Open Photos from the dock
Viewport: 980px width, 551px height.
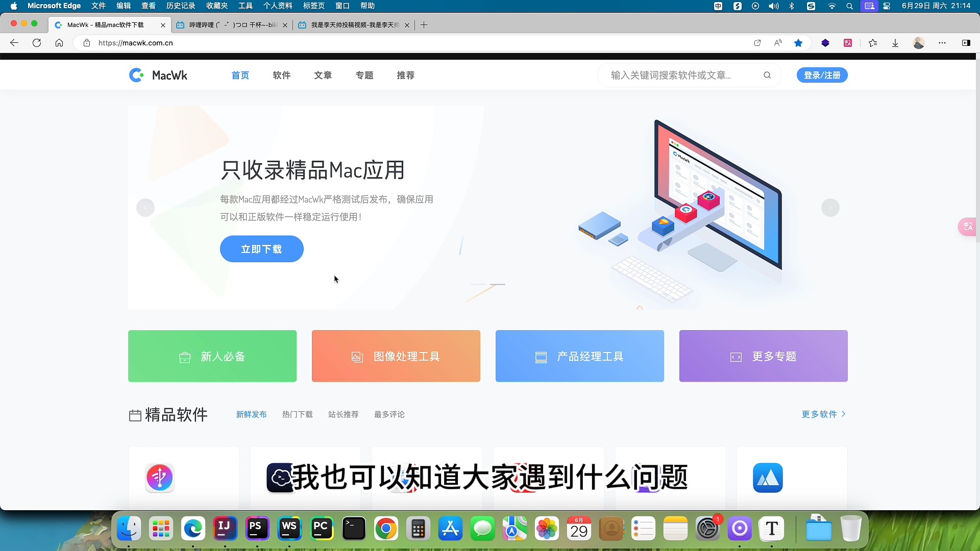547,529
